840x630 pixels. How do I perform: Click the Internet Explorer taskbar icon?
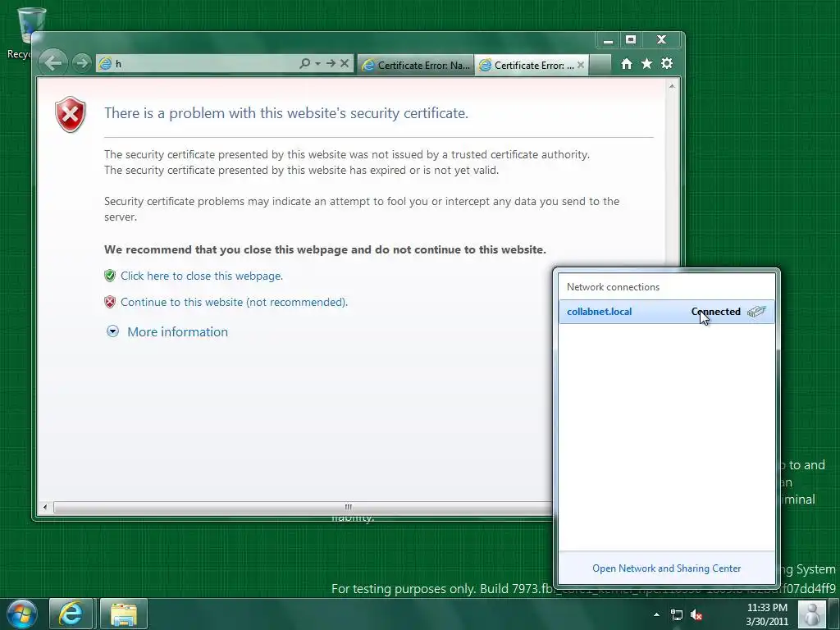tap(71, 614)
